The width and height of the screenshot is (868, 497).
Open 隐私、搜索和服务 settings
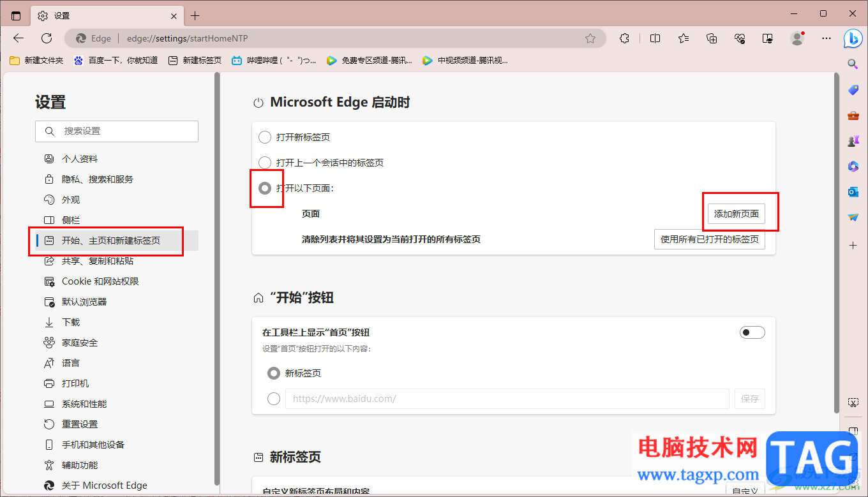pos(117,179)
